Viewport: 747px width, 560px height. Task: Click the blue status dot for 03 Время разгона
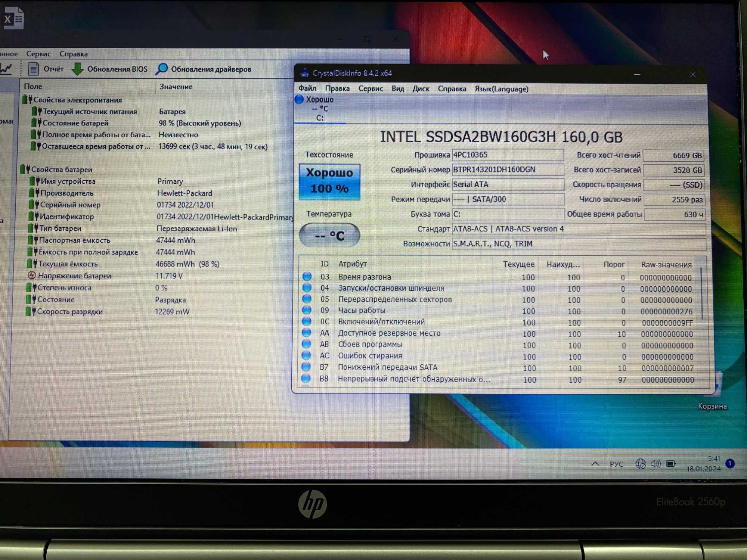click(307, 276)
